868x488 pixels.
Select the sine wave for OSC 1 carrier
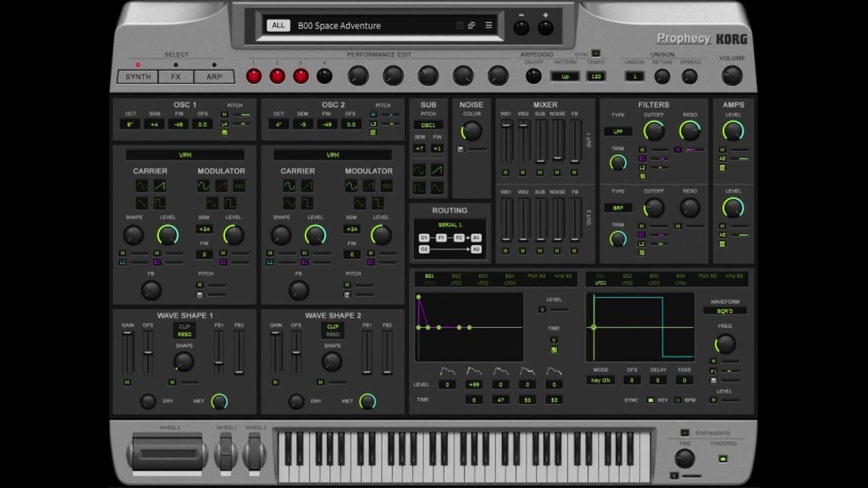click(x=142, y=186)
